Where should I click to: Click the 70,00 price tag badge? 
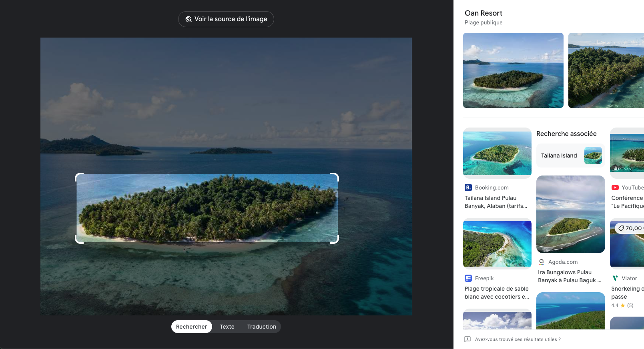pos(630,228)
